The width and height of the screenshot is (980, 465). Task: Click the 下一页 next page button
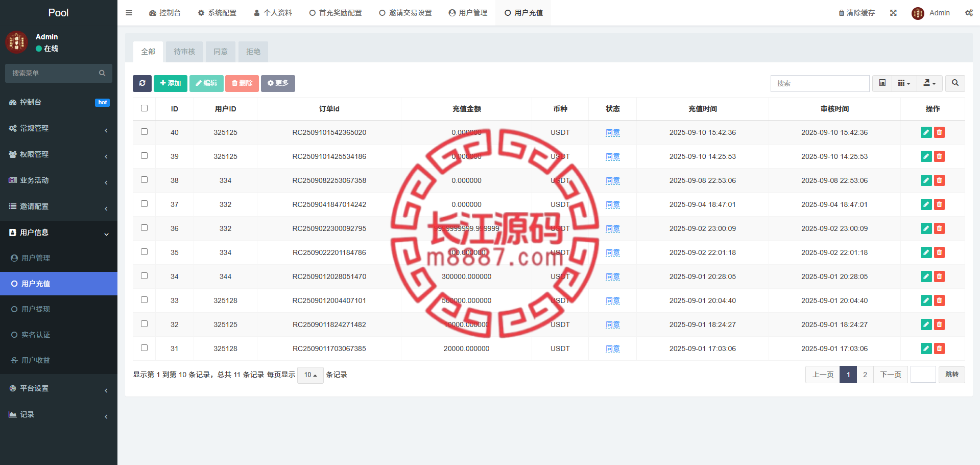pyautogui.click(x=891, y=375)
